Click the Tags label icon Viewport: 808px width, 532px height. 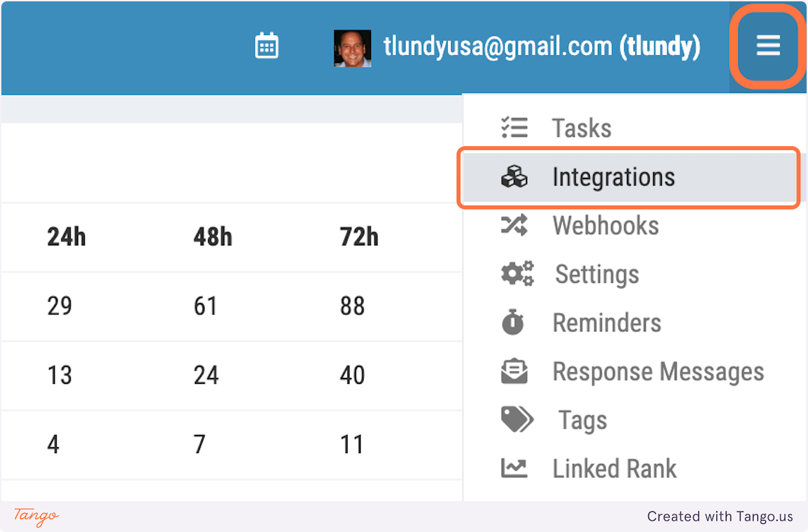click(x=516, y=420)
